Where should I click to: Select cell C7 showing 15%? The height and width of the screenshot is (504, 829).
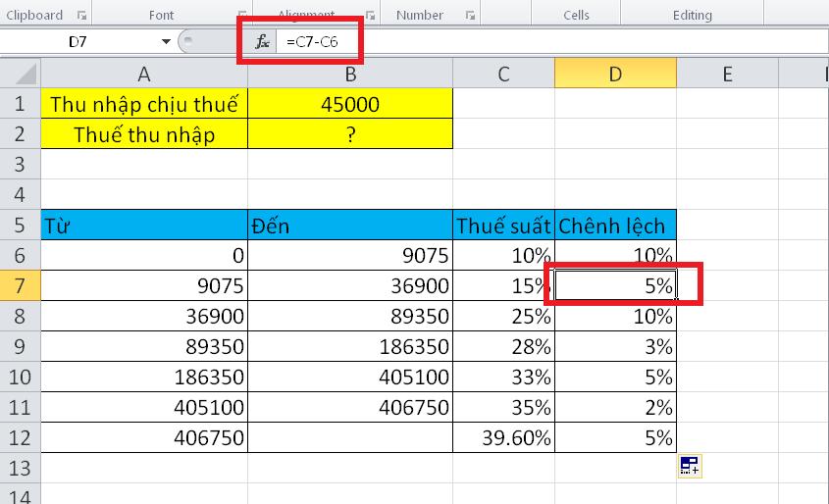(504, 285)
